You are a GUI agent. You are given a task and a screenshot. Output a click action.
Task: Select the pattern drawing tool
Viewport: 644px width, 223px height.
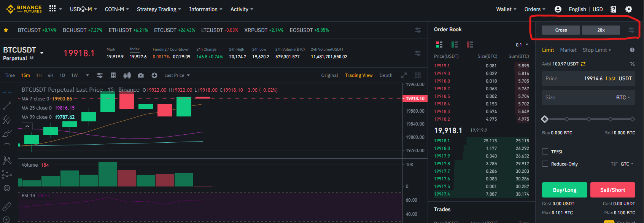[7, 161]
